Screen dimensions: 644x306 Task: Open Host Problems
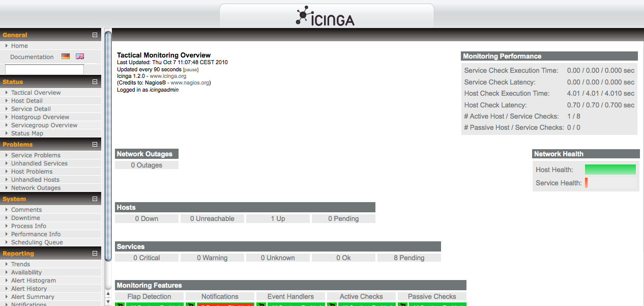click(32, 172)
